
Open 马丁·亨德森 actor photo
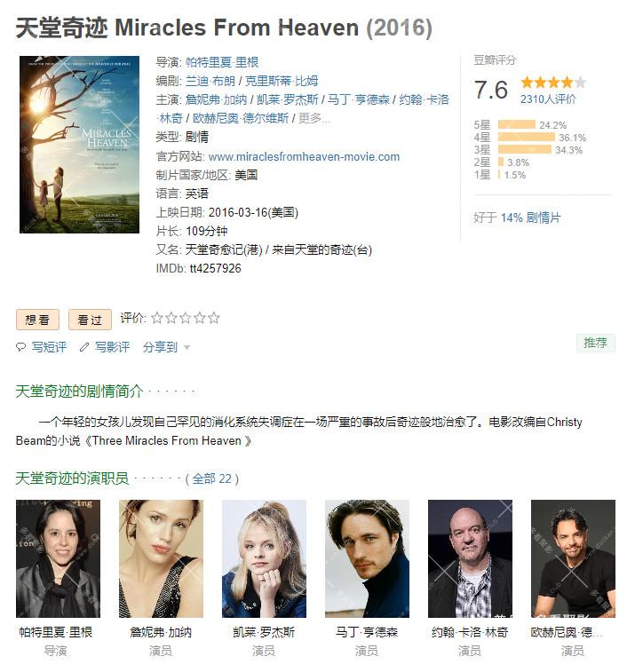point(367,558)
